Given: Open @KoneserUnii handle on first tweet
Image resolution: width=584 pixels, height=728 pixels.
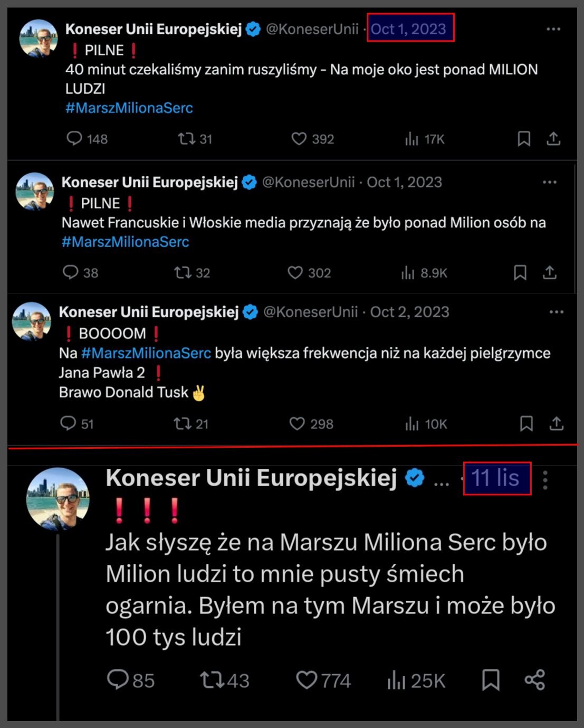Looking at the screenshot, I should [x=312, y=29].
